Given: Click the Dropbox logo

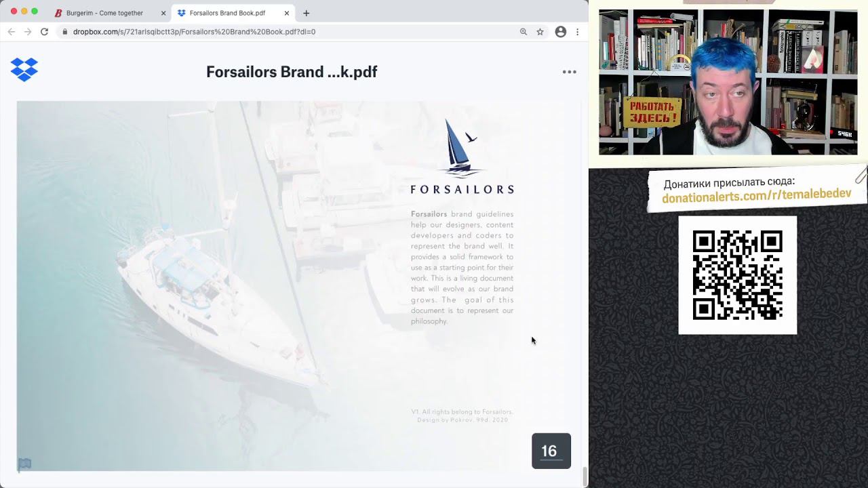Looking at the screenshot, I should point(24,70).
